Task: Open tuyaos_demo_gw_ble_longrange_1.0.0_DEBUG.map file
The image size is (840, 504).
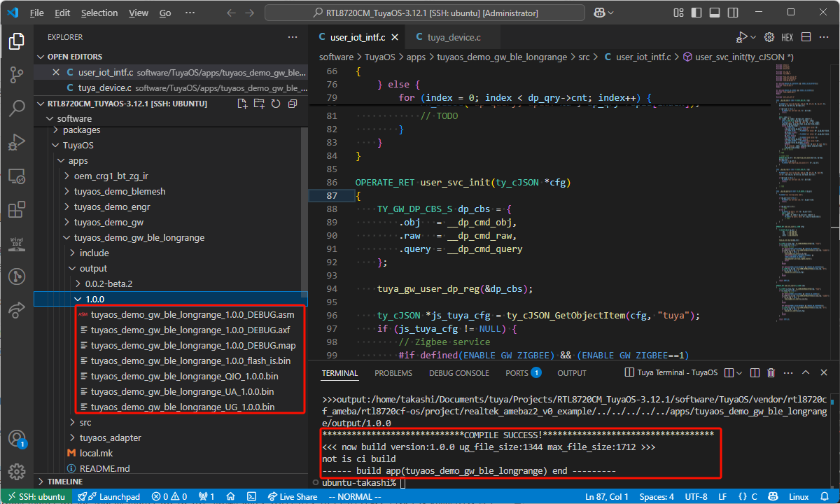Action: pos(193,345)
